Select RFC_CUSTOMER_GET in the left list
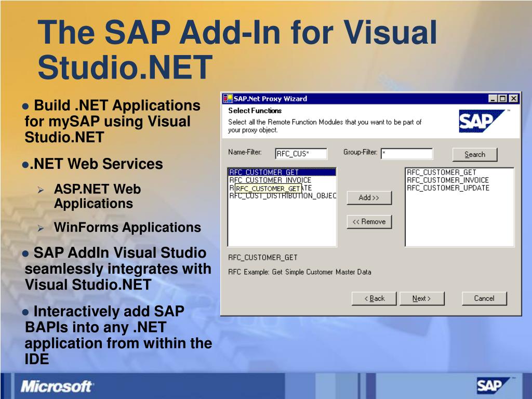This screenshot has width=532, height=399. pyautogui.click(x=282, y=172)
